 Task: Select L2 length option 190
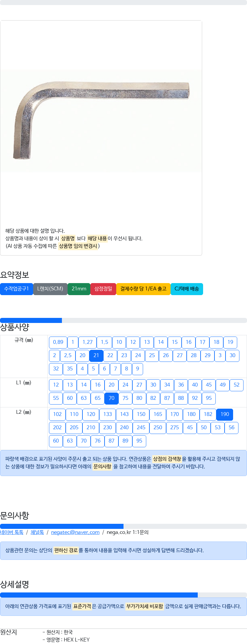225,414
